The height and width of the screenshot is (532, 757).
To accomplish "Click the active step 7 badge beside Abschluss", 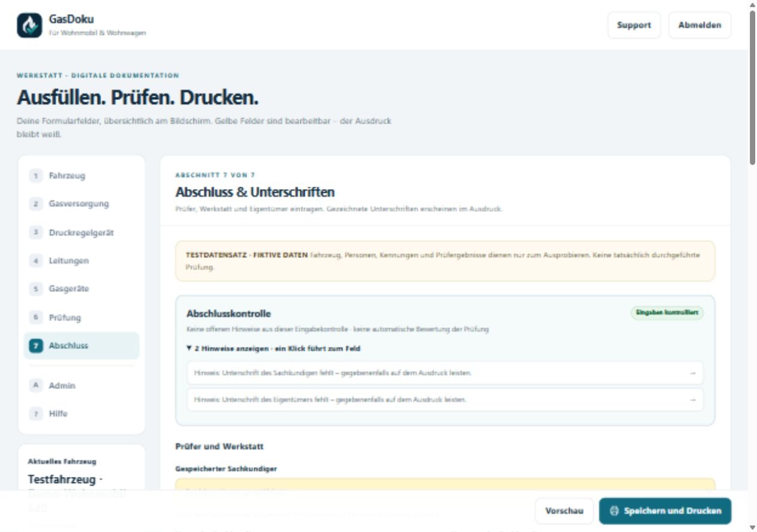I will [36, 346].
